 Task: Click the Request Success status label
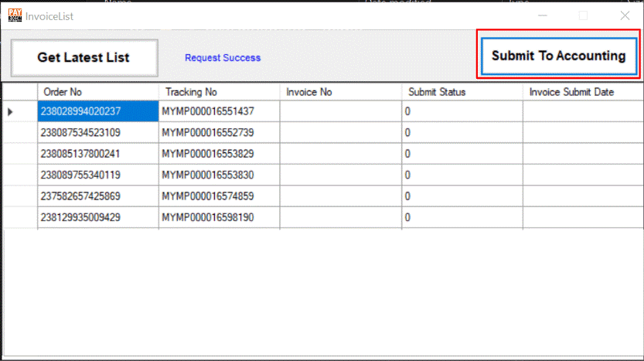click(x=223, y=58)
